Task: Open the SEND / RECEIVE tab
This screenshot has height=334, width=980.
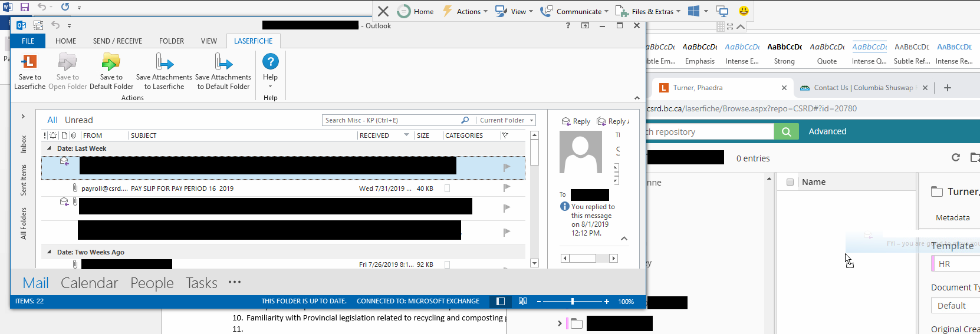Action: [x=117, y=41]
